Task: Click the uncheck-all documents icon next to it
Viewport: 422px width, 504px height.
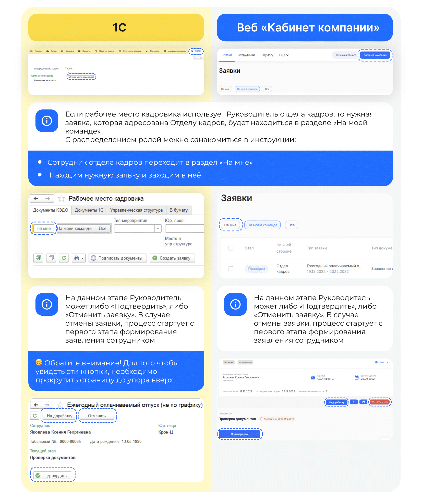Action: pyautogui.click(x=51, y=258)
